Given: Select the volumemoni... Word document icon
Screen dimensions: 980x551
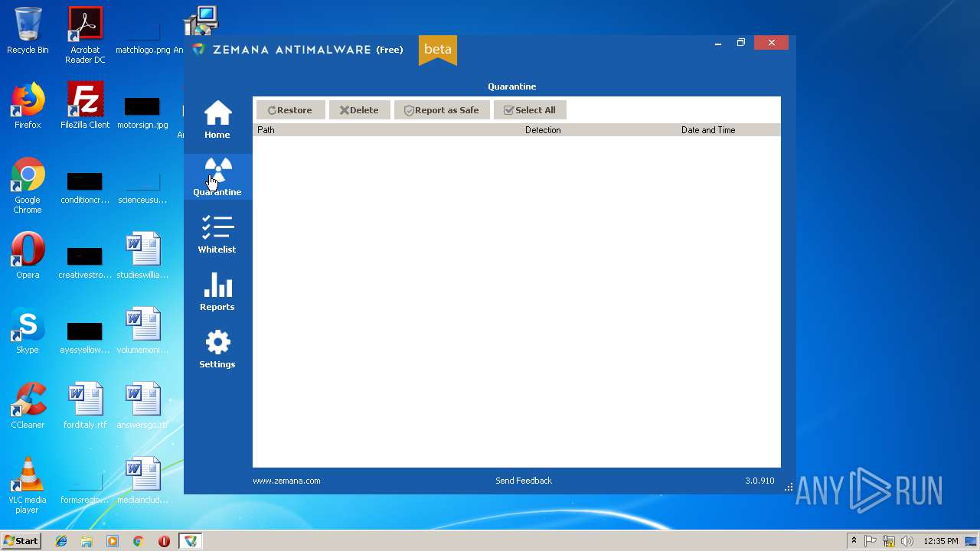Looking at the screenshot, I should coord(142,331).
